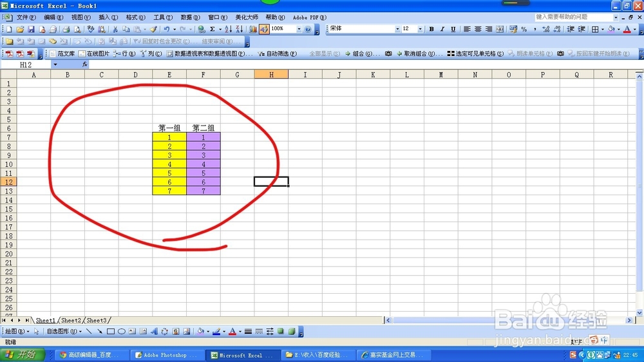The height and width of the screenshot is (362, 644).
Task: Expand the Borders dropdown arrow
Action: pyautogui.click(x=603, y=29)
